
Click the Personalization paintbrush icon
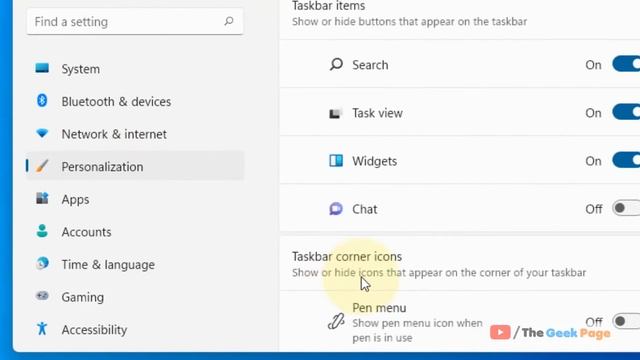[x=42, y=166]
